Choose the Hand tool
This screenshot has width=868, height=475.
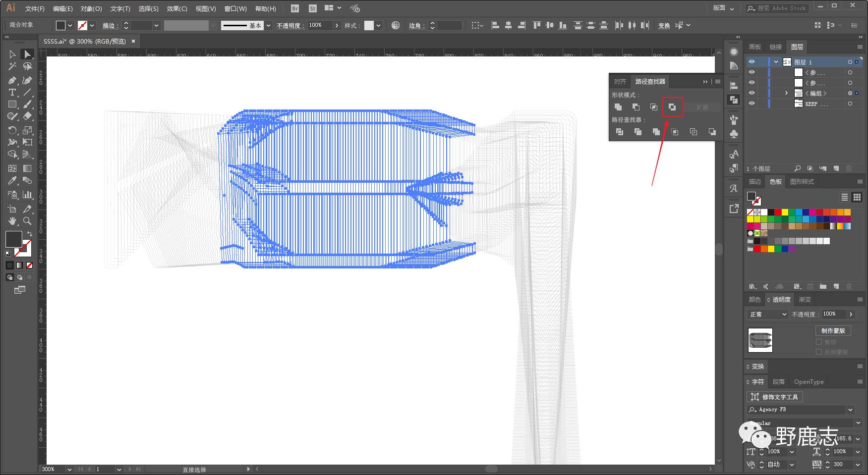point(12,221)
